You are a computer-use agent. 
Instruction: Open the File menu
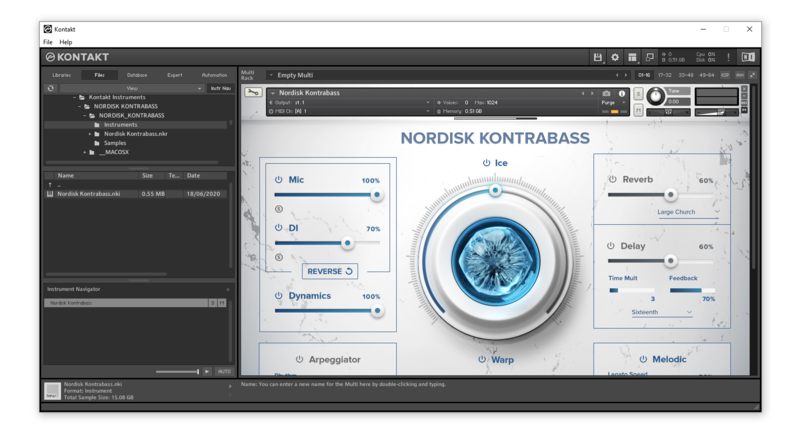(x=48, y=42)
